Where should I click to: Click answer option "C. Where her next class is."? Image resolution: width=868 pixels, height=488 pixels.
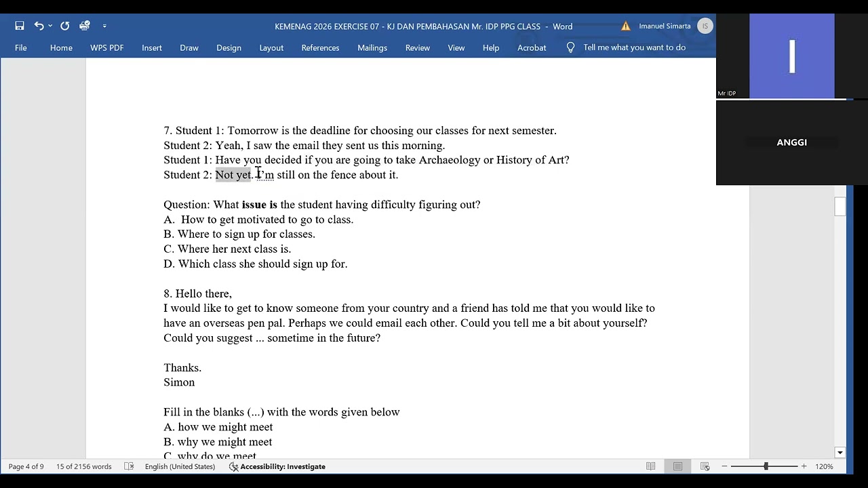point(227,249)
